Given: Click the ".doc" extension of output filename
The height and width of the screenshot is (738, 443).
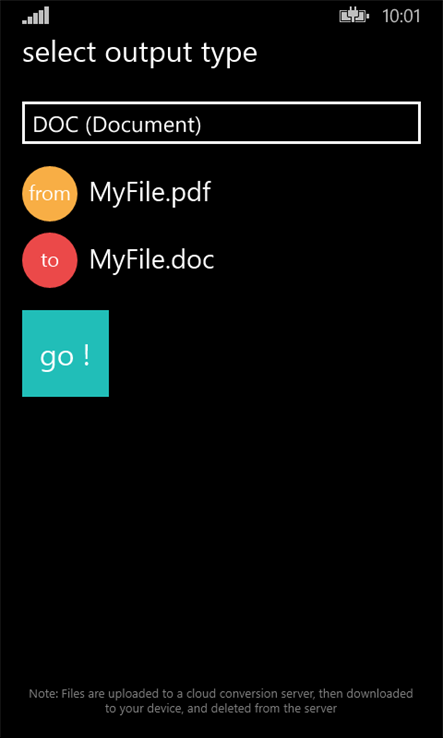Looking at the screenshot, I should click(x=190, y=260).
